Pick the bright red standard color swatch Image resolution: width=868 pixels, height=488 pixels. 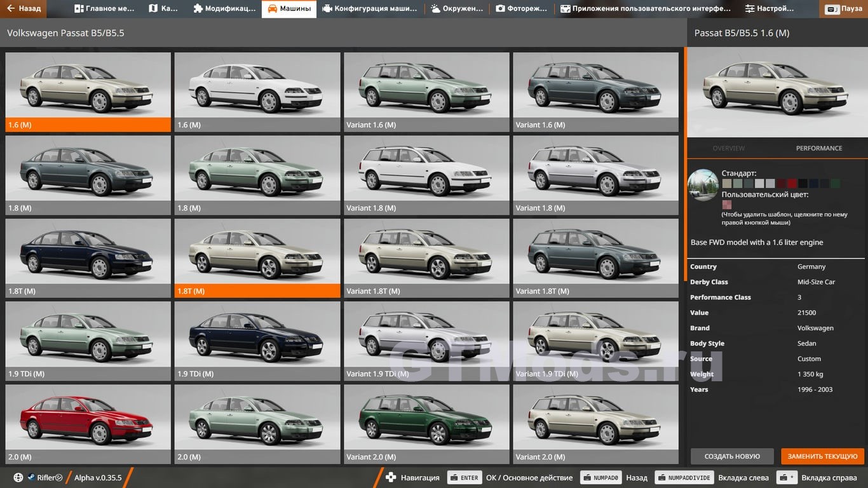click(792, 184)
